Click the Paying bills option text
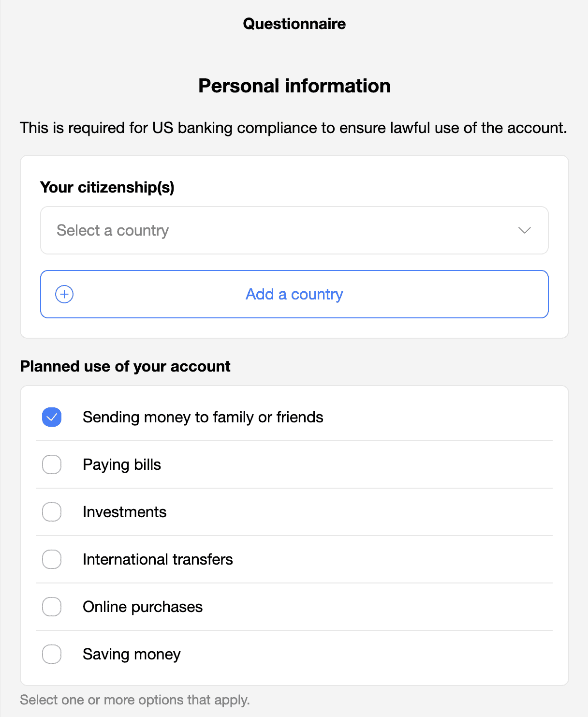 pos(122,464)
